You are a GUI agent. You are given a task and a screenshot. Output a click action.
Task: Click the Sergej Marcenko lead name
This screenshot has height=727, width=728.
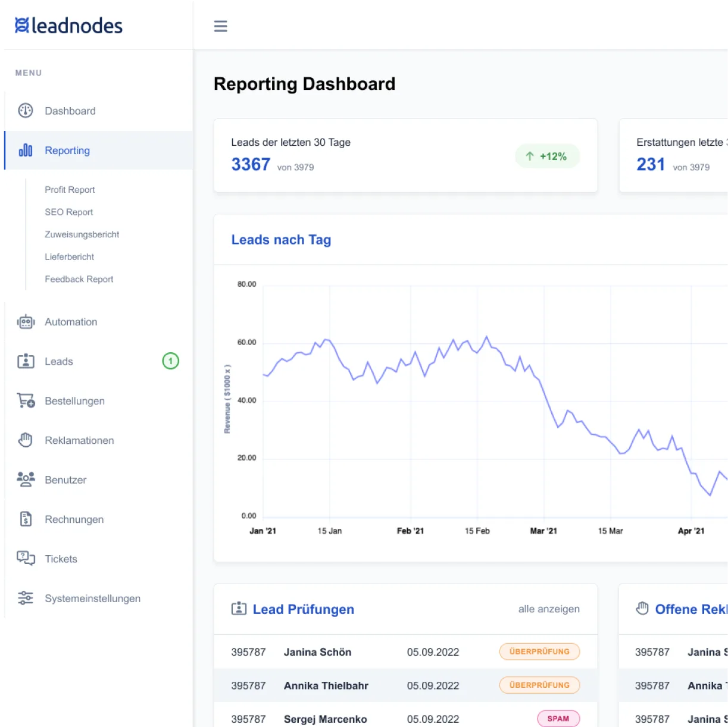(x=326, y=719)
